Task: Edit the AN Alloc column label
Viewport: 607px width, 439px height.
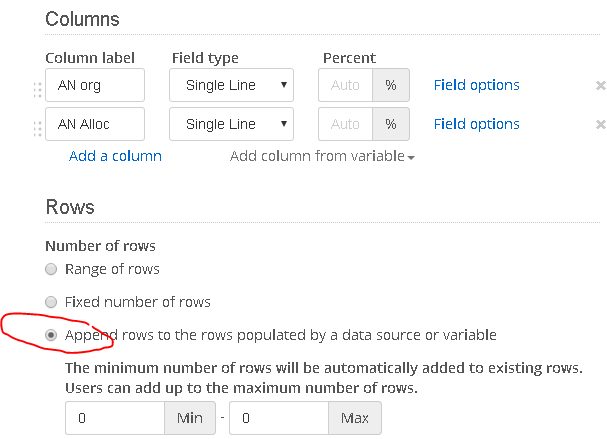Action: click(x=95, y=125)
